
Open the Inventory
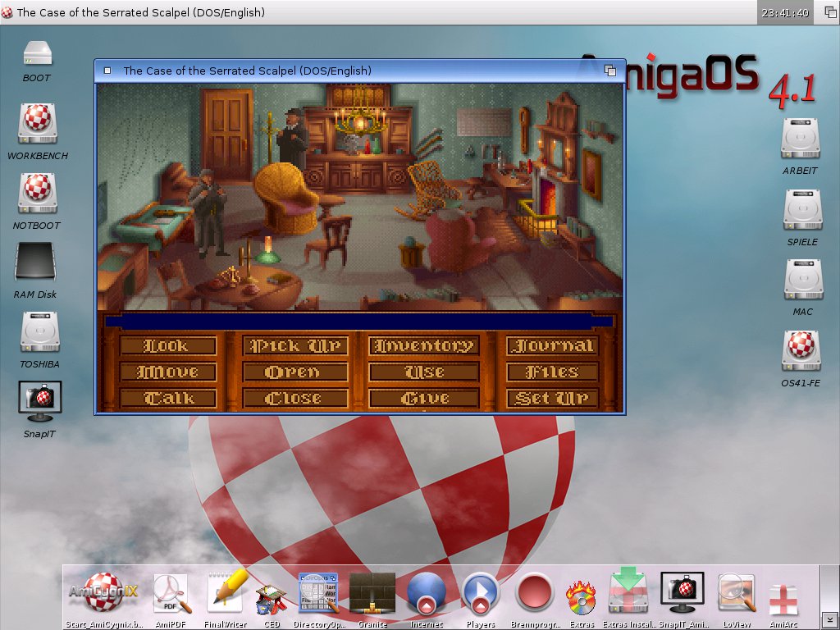point(424,346)
